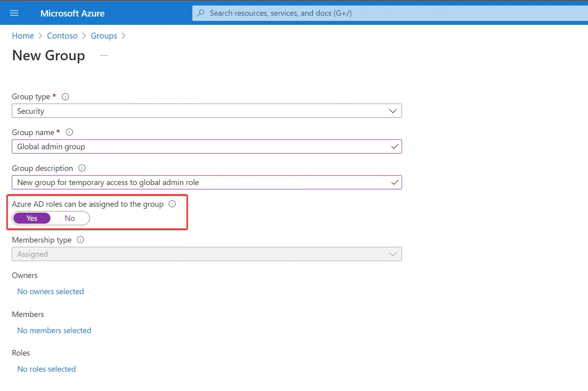Select the No members selected link

click(54, 331)
